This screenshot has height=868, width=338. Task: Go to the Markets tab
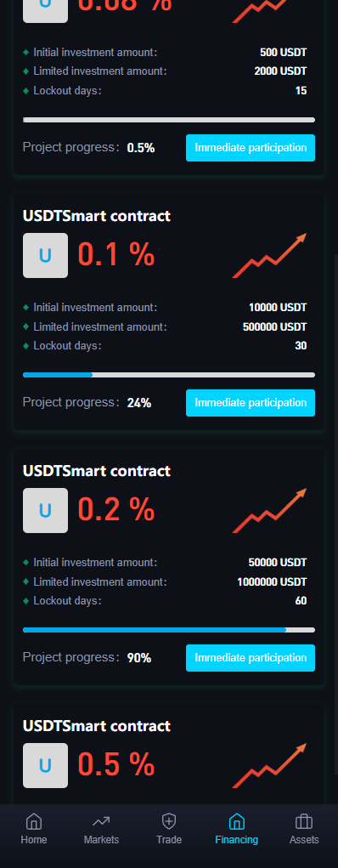pos(101,829)
